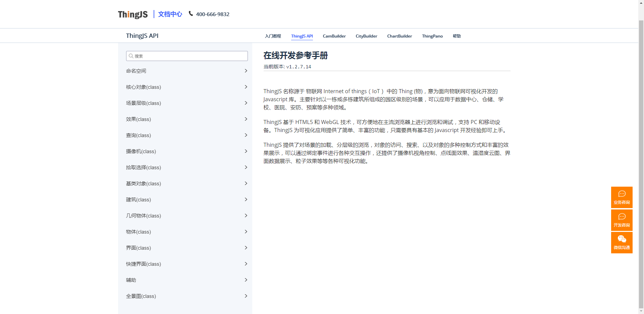
Task: Click the 在线开发参考手册 heading
Action: click(296, 55)
